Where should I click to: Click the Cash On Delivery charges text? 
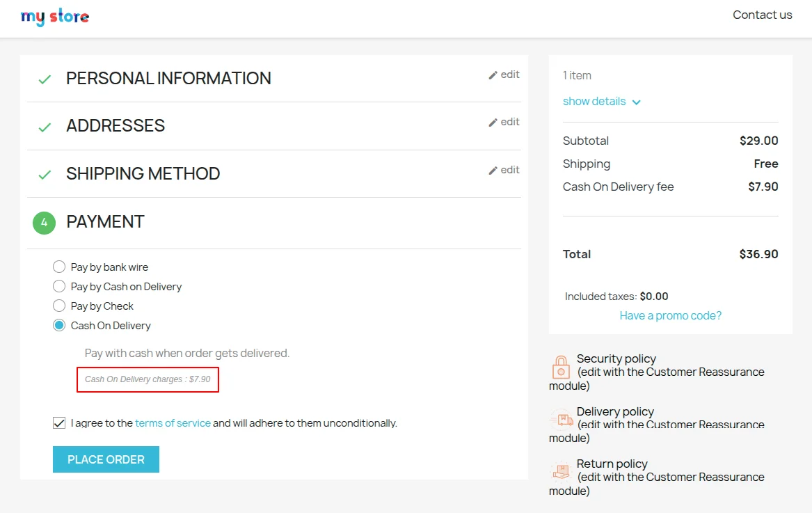point(148,379)
